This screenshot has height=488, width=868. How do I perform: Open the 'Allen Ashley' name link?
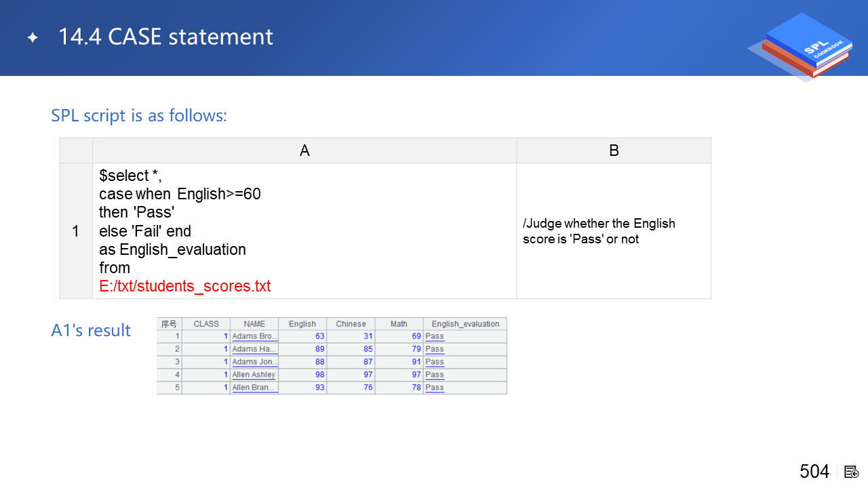(254, 375)
